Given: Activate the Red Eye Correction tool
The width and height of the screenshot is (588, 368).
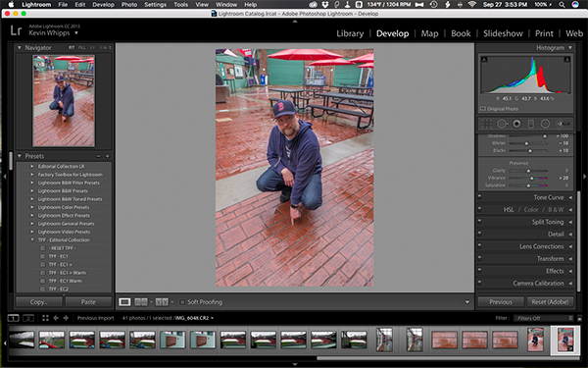Looking at the screenshot, I should pyautogui.click(x=516, y=124).
